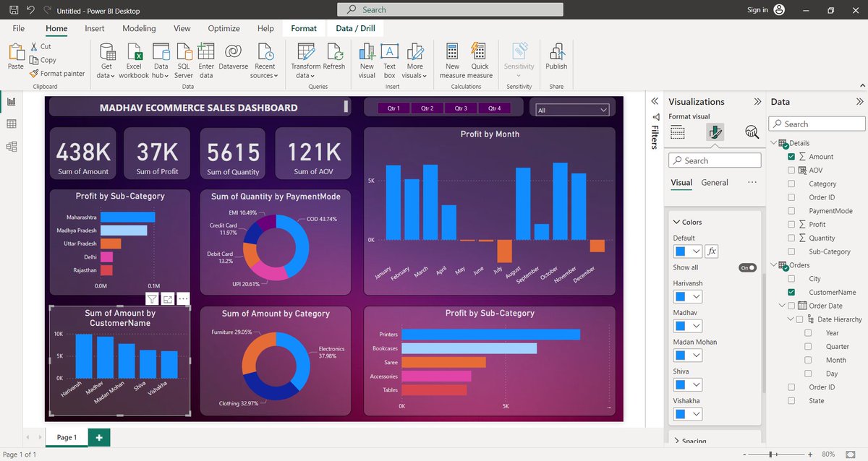The image size is (868, 461).
Task: Collapse the Date Hierarchy node
Action: pos(791,319)
